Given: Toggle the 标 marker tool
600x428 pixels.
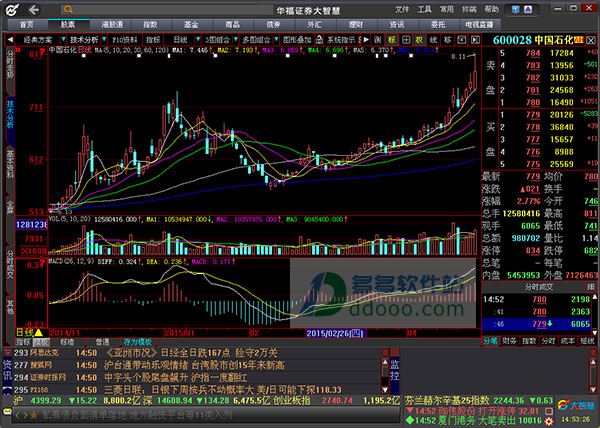Looking at the screenshot, I should click(391, 39).
